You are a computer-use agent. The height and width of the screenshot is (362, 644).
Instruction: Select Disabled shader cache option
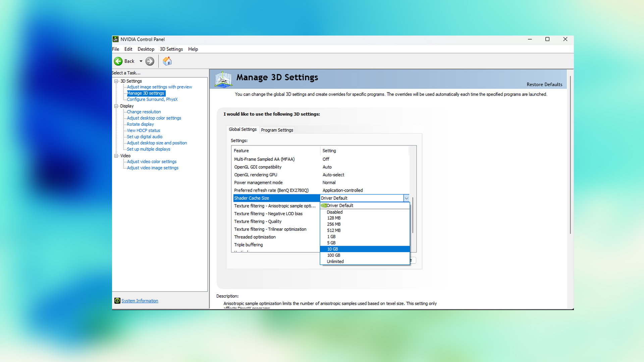pyautogui.click(x=365, y=212)
